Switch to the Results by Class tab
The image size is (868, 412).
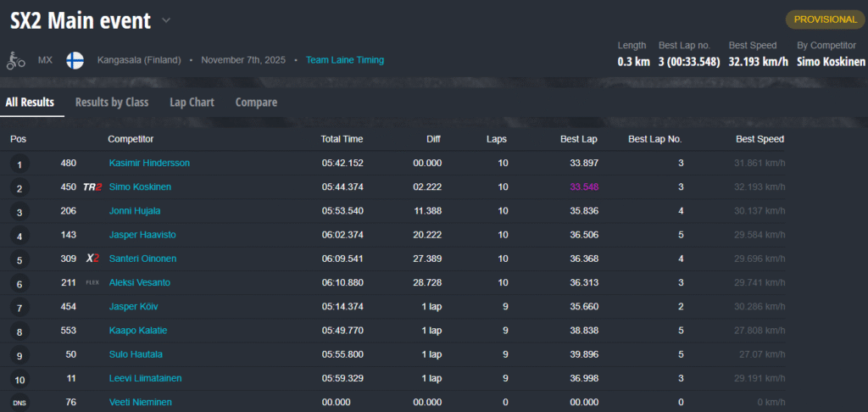[112, 103]
